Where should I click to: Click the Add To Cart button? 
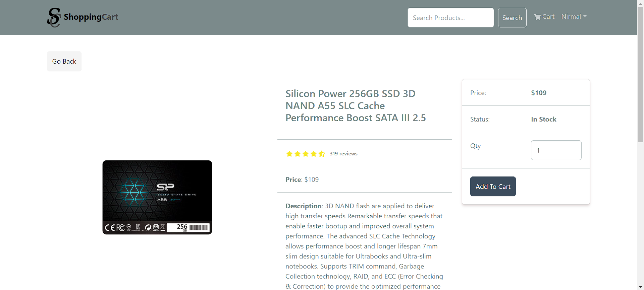coord(493,186)
